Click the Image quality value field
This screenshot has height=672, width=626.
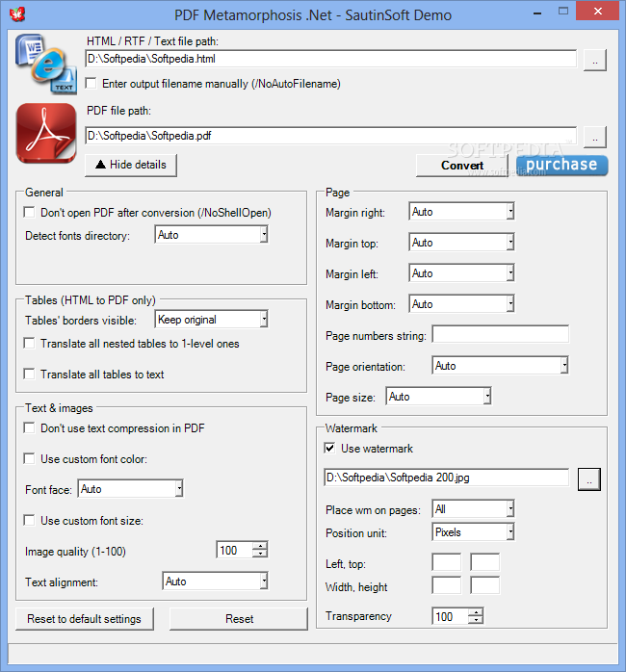(235, 550)
